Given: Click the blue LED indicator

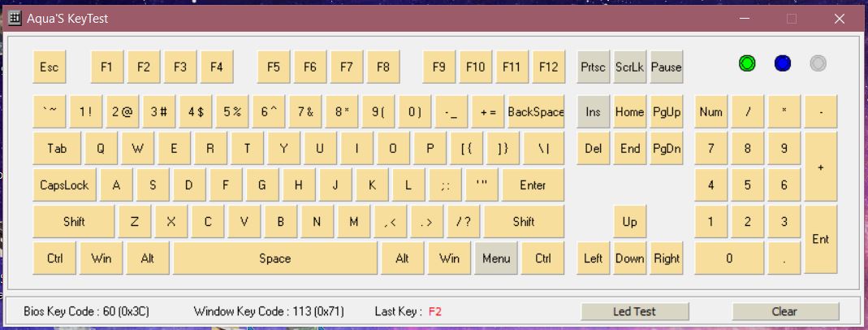Looking at the screenshot, I should tap(782, 63).
